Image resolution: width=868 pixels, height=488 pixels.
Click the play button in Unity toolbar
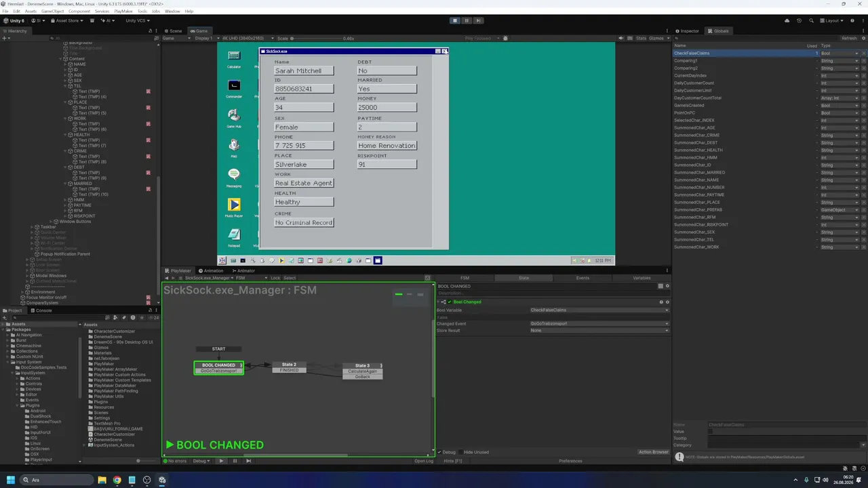[455, 20]
